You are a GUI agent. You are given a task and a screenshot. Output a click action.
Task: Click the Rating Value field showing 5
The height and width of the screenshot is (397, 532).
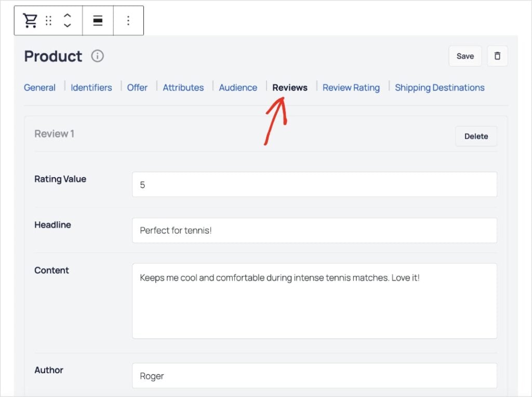tap(314, 184)
